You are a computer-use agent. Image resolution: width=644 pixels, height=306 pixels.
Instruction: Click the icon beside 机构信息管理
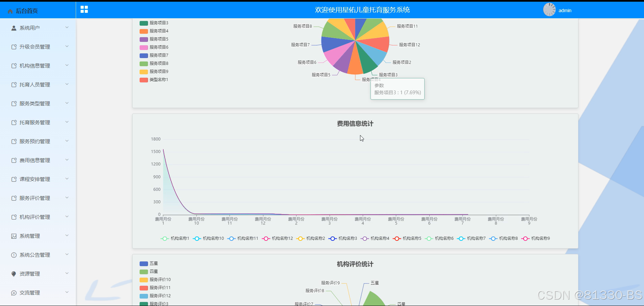[14, 66]
